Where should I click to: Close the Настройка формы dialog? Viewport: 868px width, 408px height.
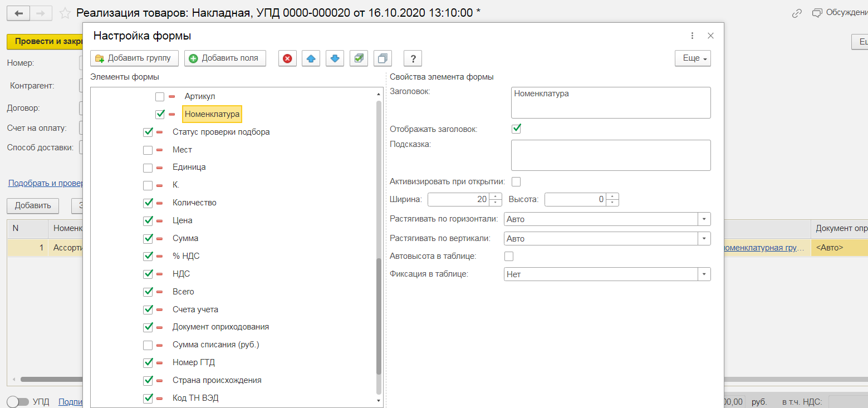[710, 36]
